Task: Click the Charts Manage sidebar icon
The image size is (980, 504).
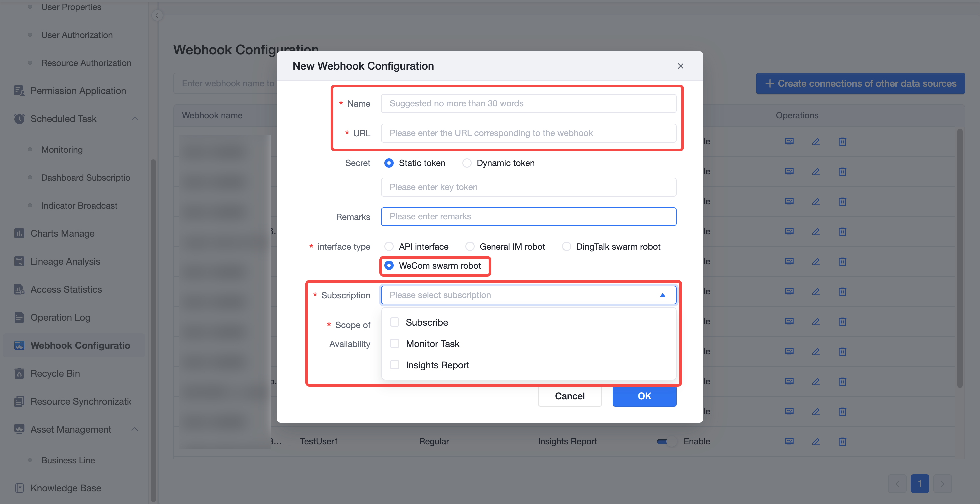Action: [x=19, y=233]
